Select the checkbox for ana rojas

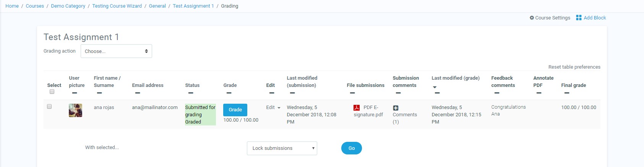[x=49, y=107]
